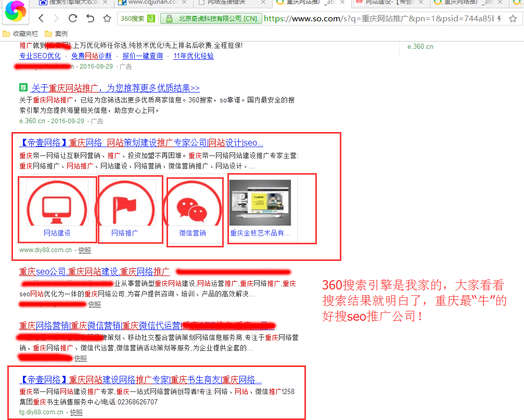Open the 专业SEO优化 link
This screenshot has width=524, height=420.
coord(40,56)
